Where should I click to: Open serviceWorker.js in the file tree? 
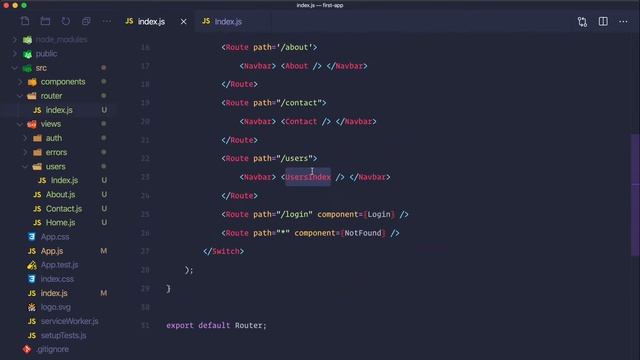70,321
